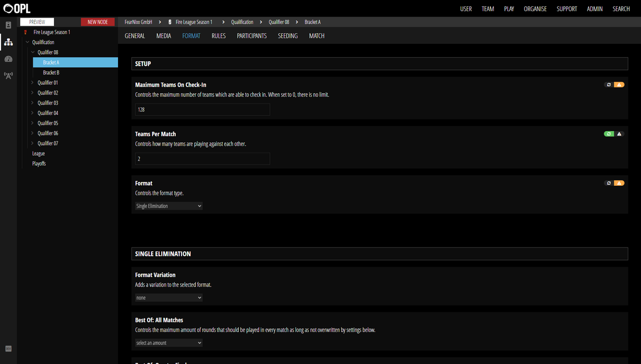Open the Format type dropdown
Image resolution: width=641 pixels, height=364 pixels.
tap(169, 206)
